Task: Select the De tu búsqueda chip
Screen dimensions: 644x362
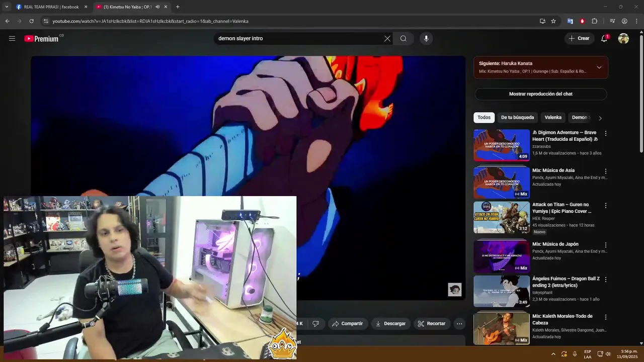Action: coord(518,118)
